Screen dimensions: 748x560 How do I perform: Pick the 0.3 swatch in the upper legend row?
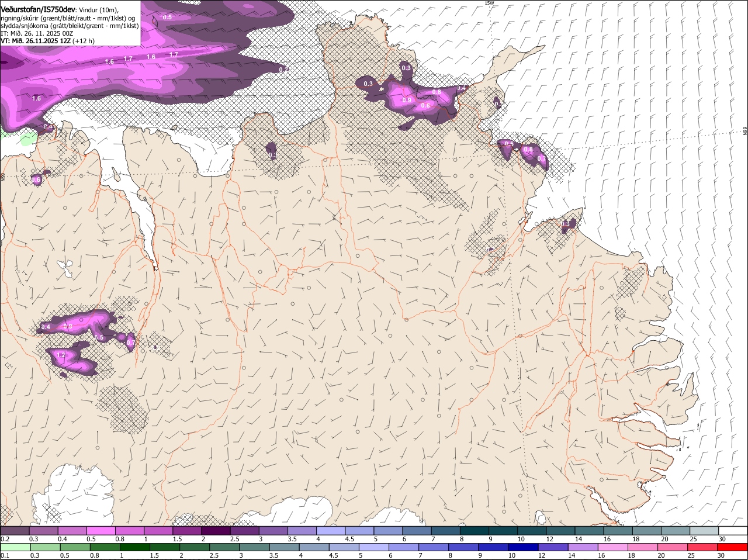[43, 530]
